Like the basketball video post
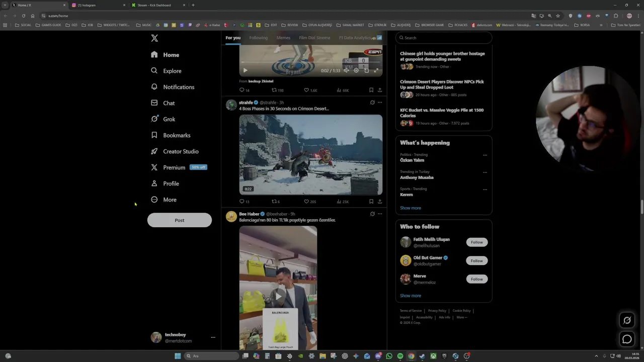 (x=310, y=90)
